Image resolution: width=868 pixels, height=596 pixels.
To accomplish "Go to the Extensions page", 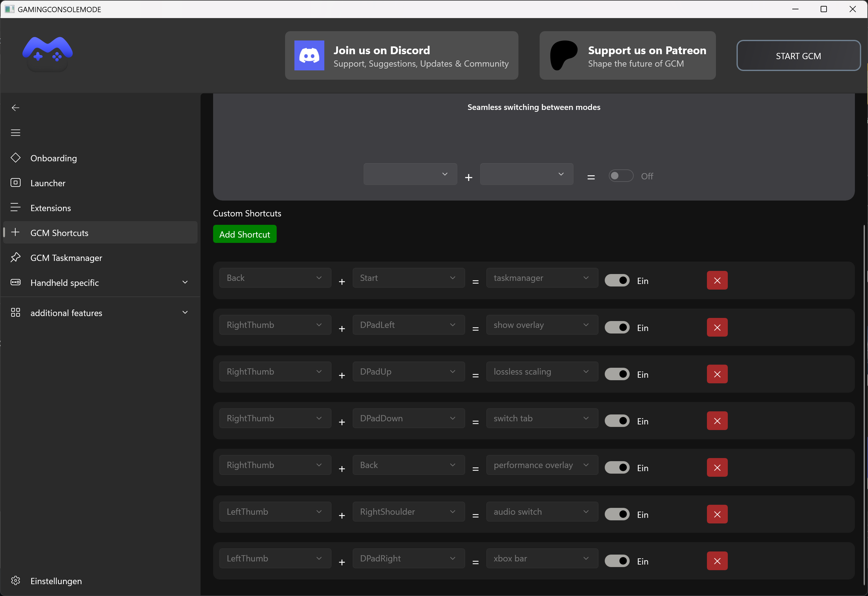I will tap(51, 208).
